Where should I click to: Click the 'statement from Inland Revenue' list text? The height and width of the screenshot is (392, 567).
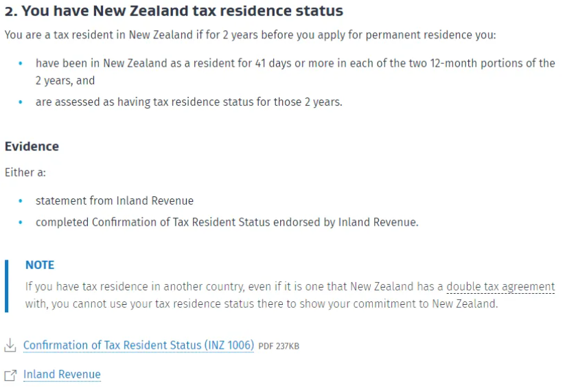click(115, 200)
